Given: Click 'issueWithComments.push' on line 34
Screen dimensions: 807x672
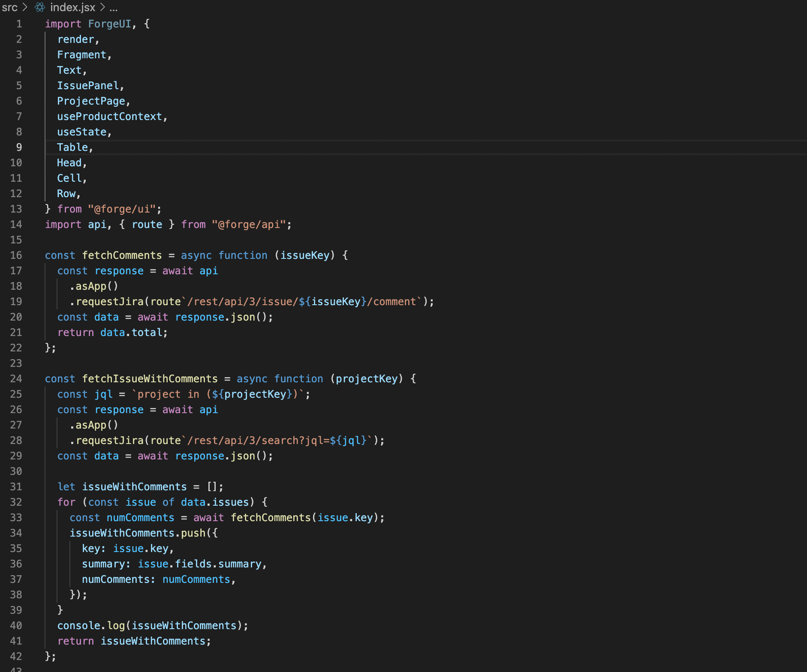Looking at the screenshot, I should tap(138, 533).
